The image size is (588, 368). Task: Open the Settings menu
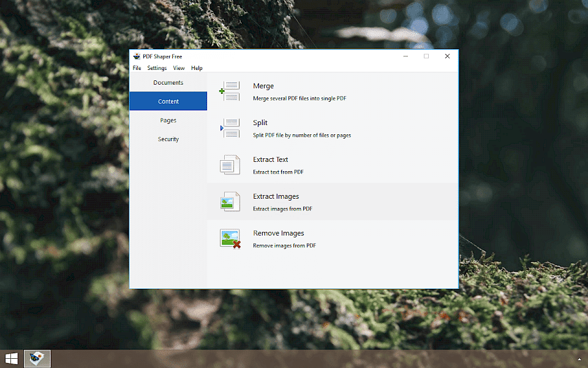[157, 68]
